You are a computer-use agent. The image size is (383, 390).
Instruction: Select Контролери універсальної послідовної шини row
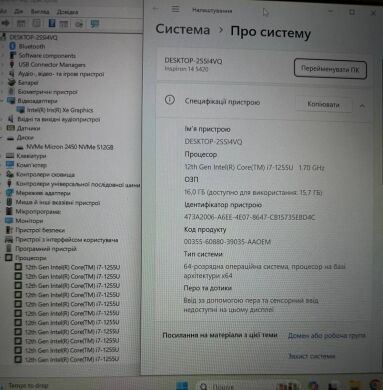(78, 184)
